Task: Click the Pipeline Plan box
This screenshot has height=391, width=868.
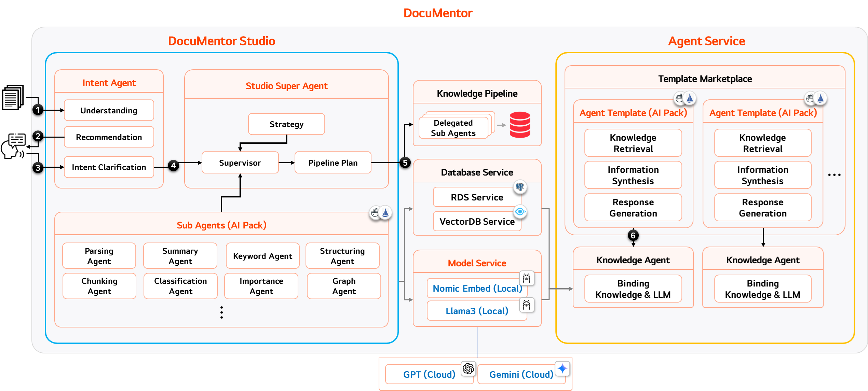Action: pyautogui.click(x=333, y=163)
